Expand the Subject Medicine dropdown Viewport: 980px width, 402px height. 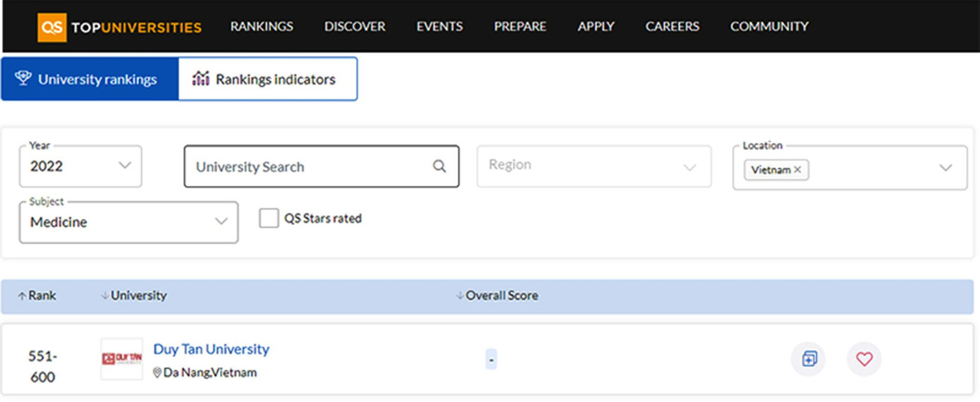point(128,222)
